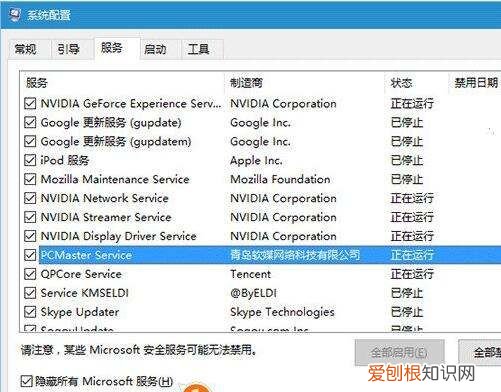Sort by the 禁用日期 column header
The image size is (501, 392).
[x=475, y=83]
